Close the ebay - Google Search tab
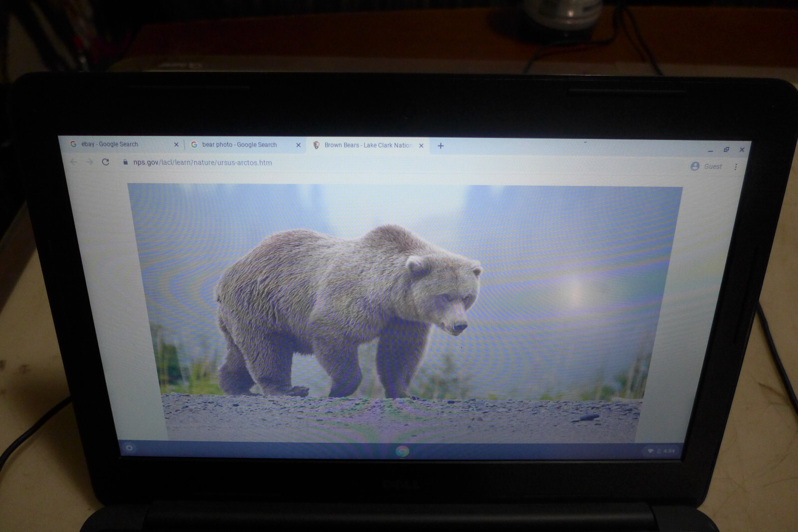The image size is (798, 532). (x=176, y=145)
